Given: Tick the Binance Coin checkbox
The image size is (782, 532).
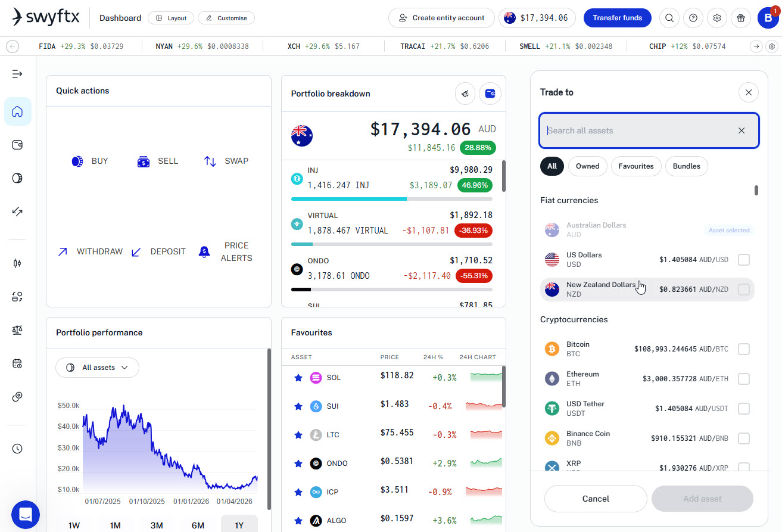Looking at the screenshot, I should (x=744, y=438).
